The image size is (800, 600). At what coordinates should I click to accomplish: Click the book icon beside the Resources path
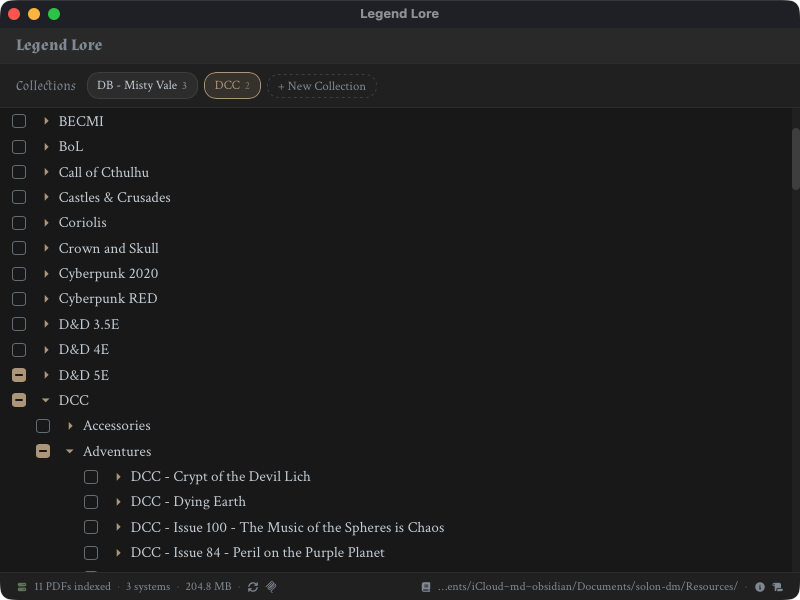[x=426, y=587]
